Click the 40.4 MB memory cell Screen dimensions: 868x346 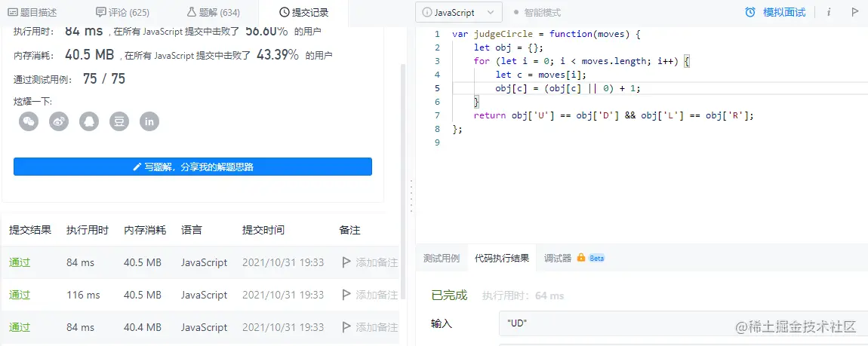[x=142, y=327]
